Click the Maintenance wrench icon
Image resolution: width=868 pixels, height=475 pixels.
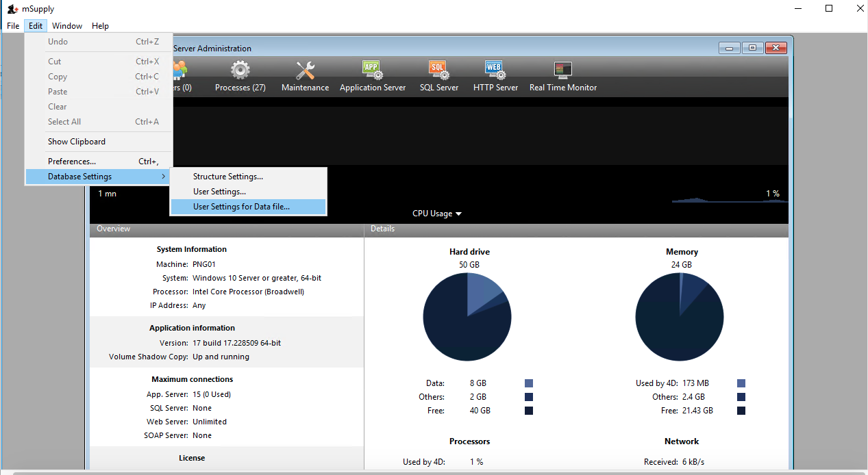305,70
